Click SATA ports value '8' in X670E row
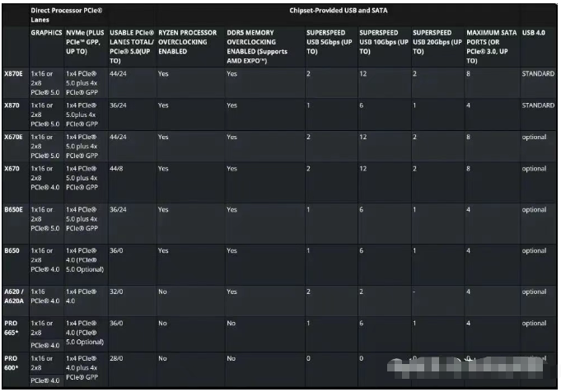 point(468,137)
